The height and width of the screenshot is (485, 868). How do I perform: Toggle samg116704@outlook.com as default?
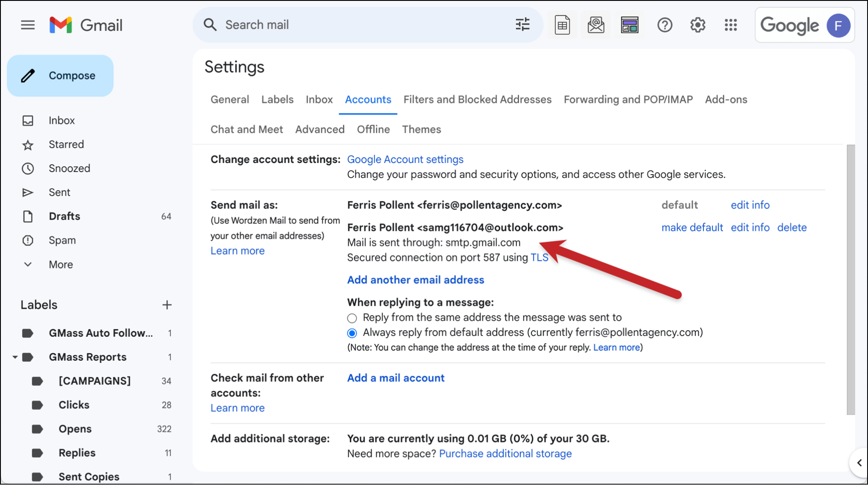click(692, 227)
